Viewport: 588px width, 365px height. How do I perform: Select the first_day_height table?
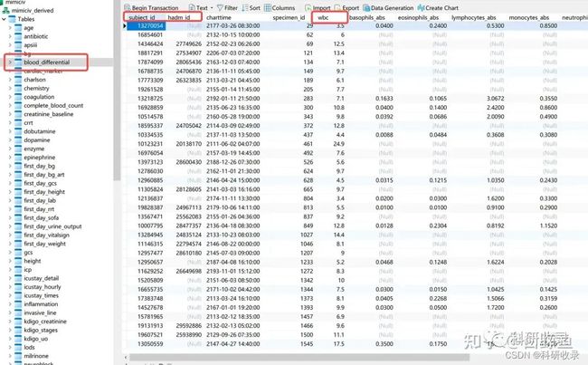pyautogui.click(x=44, y=192)
